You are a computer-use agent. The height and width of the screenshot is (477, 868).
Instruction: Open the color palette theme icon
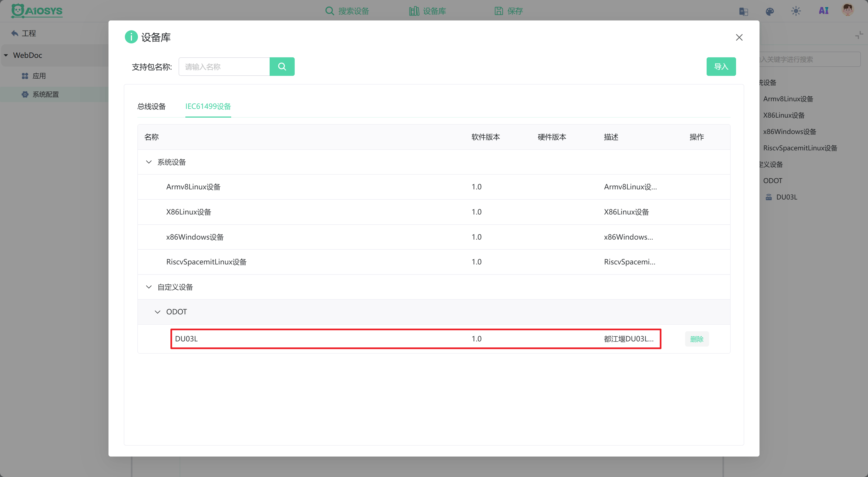770,11
